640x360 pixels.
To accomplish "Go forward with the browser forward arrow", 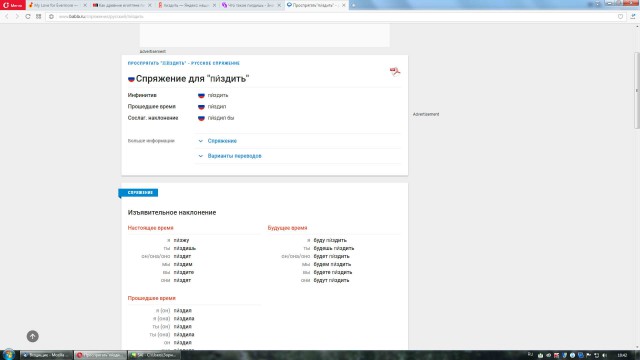I will click(x=17, y=16).
